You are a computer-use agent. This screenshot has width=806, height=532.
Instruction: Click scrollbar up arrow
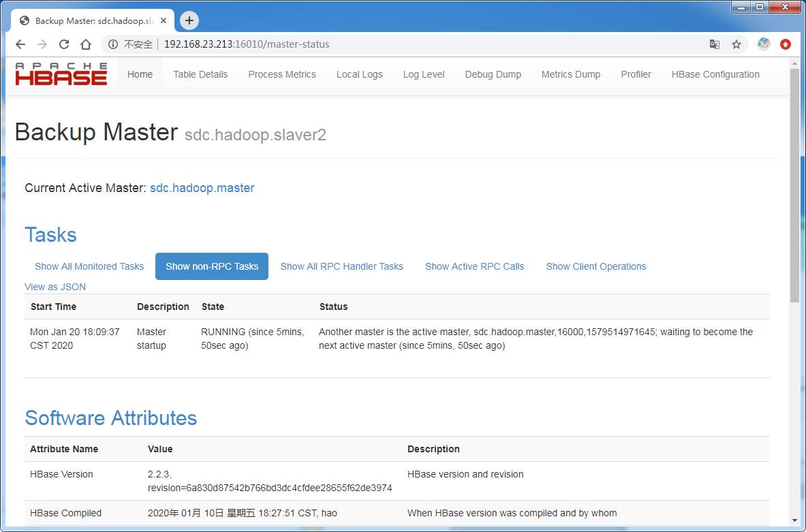pyautogui.click(x=794, y=62)
